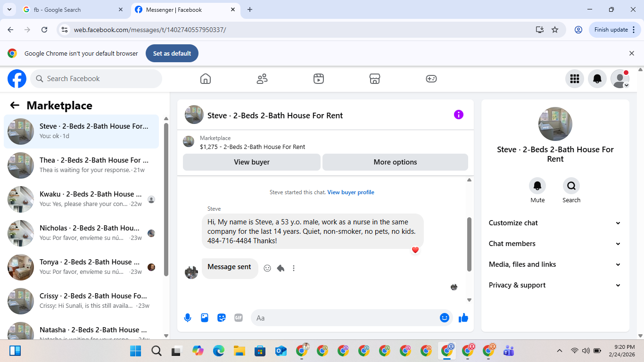
Task: Click the Search Facebook field
Action: point(96,79)
